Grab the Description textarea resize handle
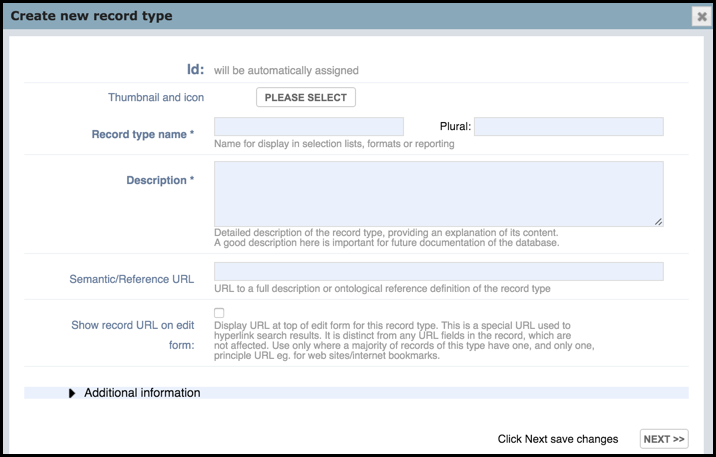Image resolution: width=716 pixels, height=457 pixels. point(658,221)
